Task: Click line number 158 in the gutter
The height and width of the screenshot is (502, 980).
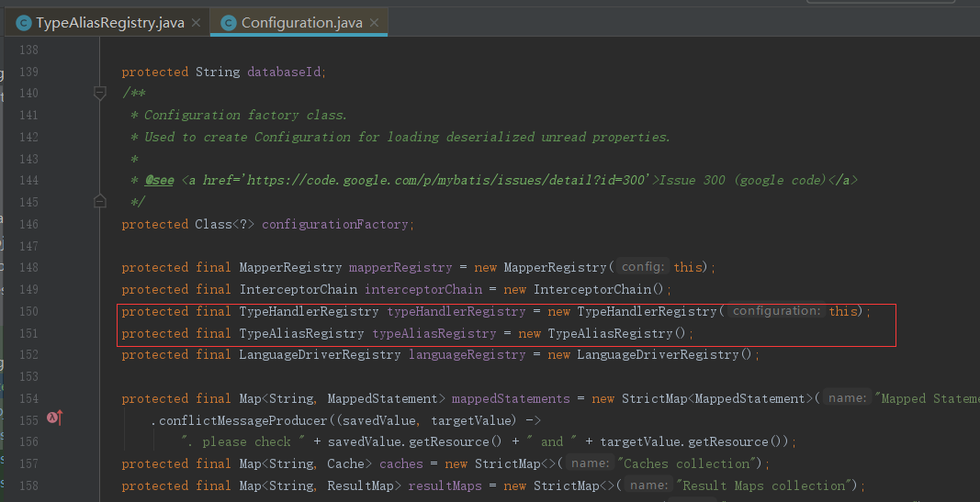Action: point(28,485)
